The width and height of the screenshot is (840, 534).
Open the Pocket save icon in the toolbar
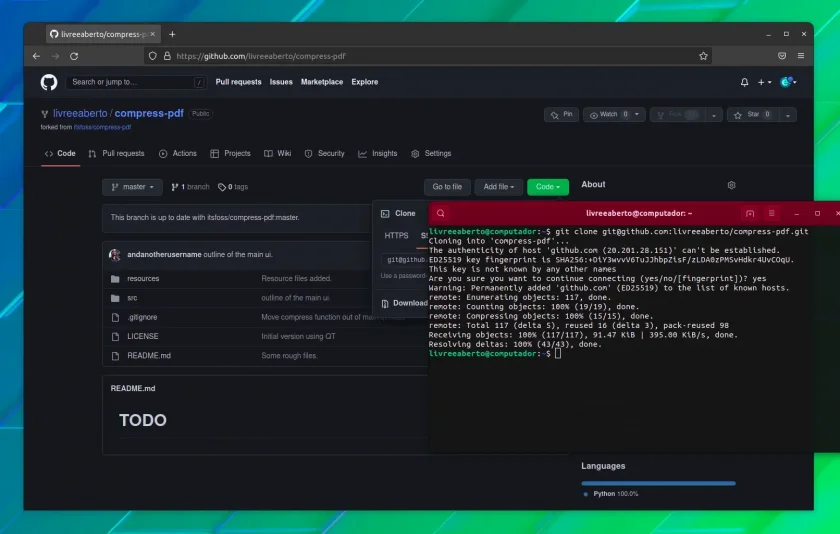(x=782, y=56)
